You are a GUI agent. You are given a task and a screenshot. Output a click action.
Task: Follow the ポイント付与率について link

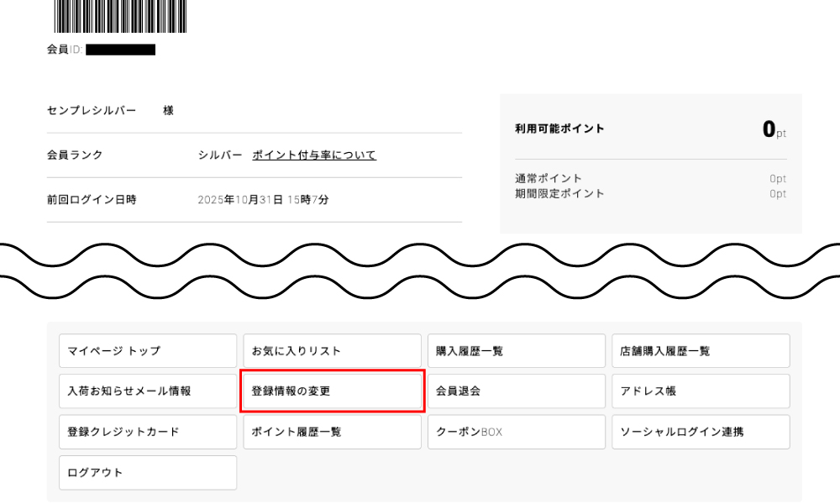(x=314, y=155)
